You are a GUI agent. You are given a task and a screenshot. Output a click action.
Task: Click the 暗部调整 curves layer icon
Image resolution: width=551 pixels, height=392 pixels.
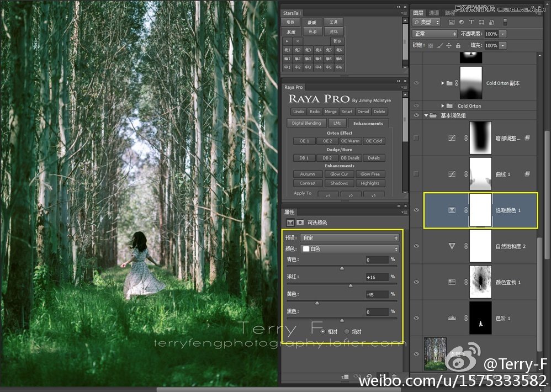[x=452, y=138]
